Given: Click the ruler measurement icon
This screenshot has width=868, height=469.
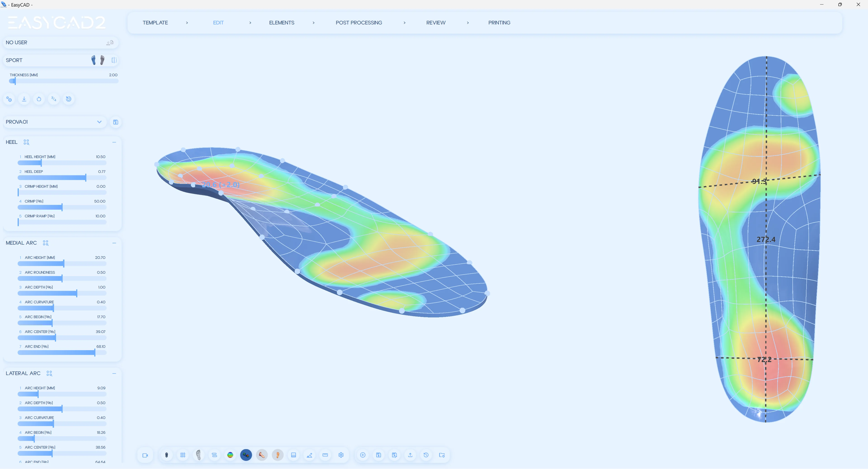Looking at the screenshot, I should tap(325, 455).
